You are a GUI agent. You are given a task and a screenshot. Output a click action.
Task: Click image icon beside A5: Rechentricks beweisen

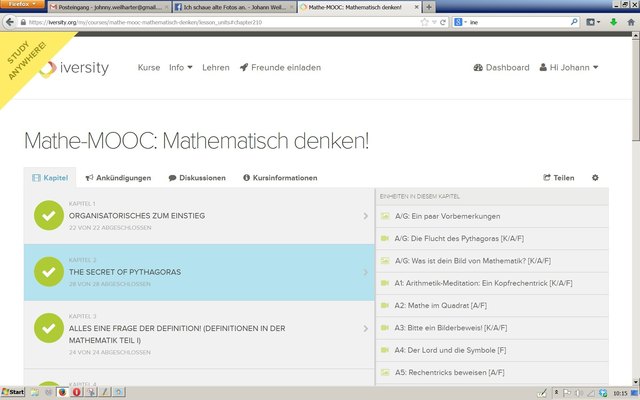click(x=385, y=372)
